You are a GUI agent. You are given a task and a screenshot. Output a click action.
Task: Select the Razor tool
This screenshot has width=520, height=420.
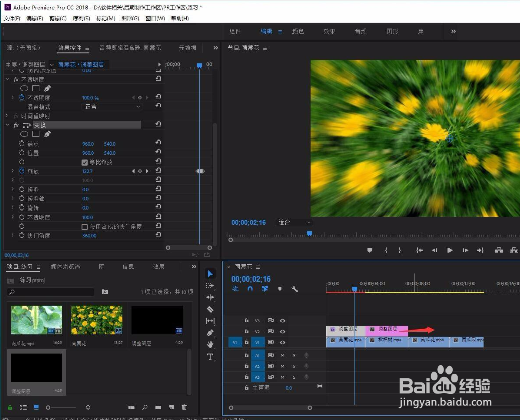point(210,309)
